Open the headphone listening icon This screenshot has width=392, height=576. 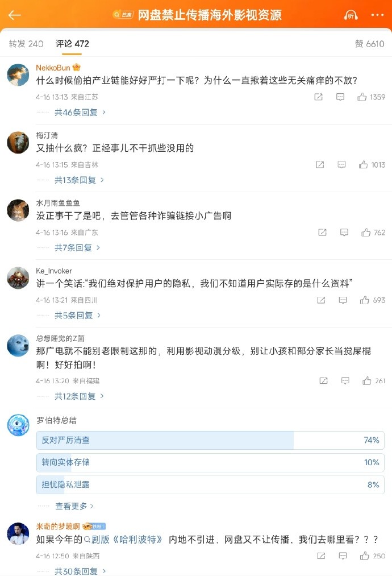[352, 15]
